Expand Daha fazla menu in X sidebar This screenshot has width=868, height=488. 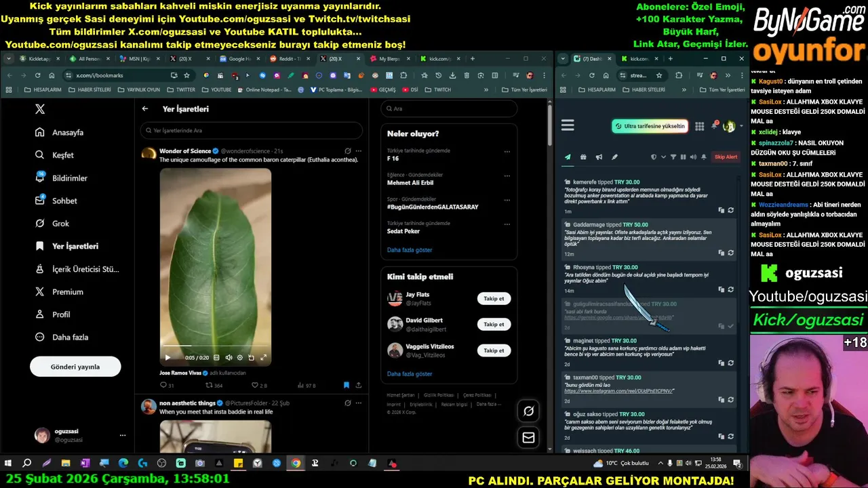[62, 338]
